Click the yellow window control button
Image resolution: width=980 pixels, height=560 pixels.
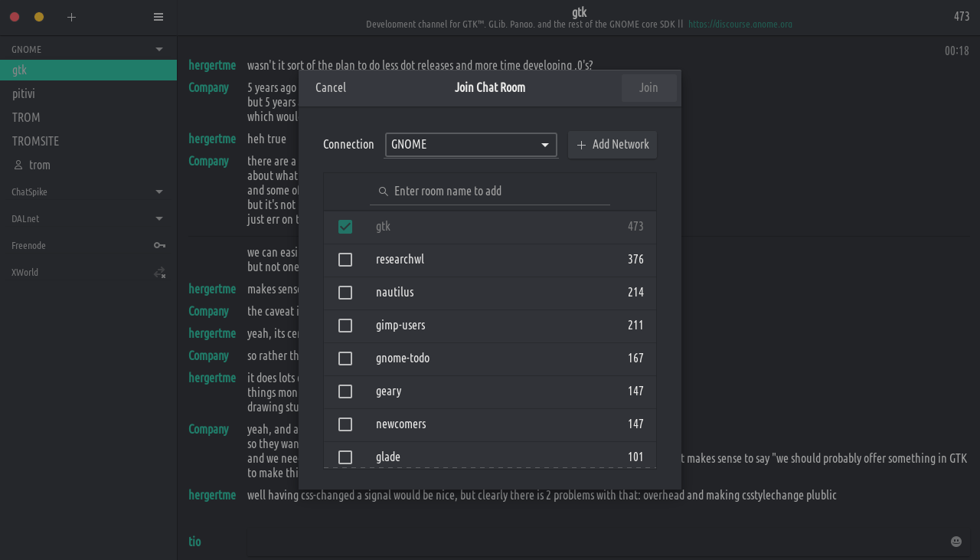coord(39,17)
